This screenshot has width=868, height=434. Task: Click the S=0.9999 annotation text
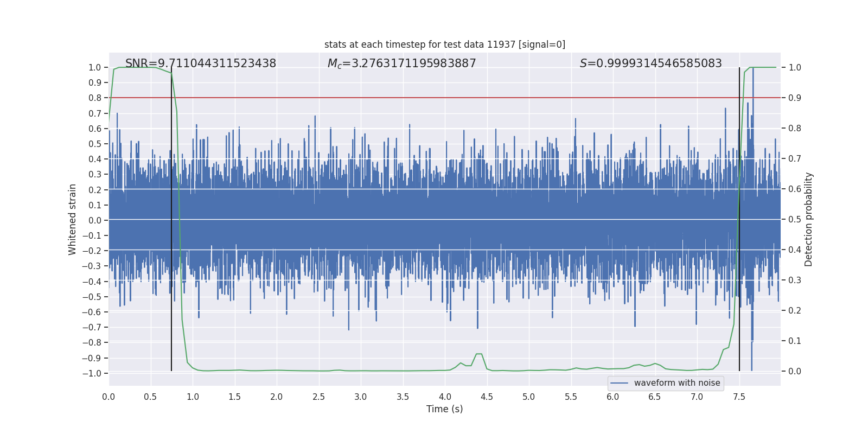650,63
